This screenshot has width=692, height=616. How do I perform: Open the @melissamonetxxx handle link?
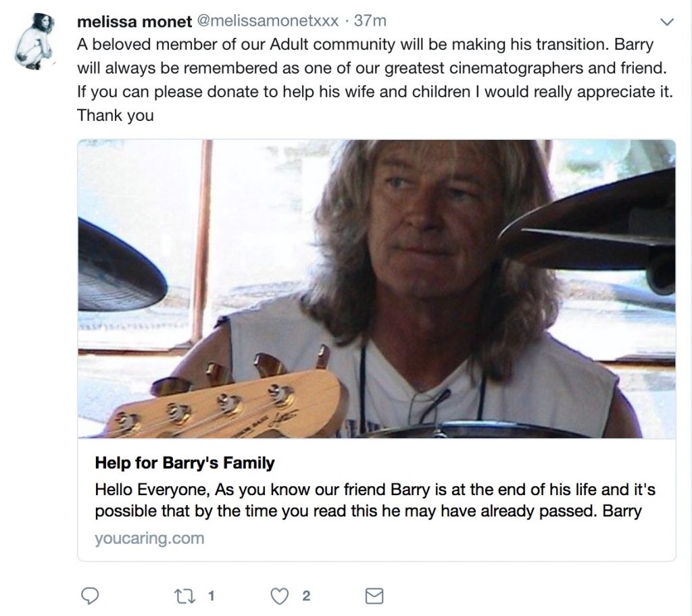(x=268, y=21)
